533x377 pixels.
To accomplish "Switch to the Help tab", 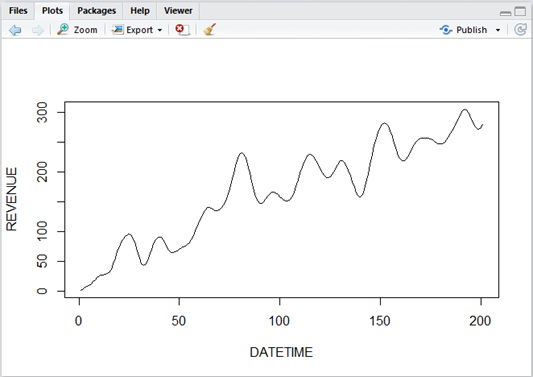I will [x=140, y=11].
